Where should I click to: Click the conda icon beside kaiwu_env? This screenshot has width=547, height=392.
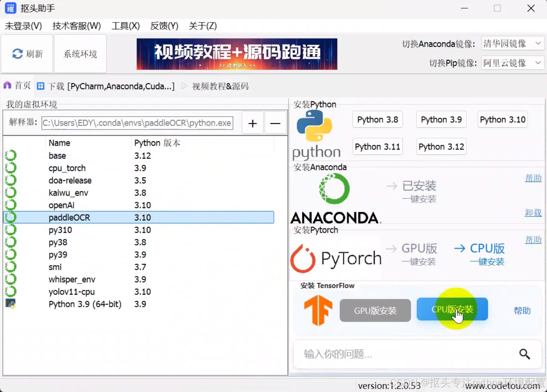tap(11, 193)
